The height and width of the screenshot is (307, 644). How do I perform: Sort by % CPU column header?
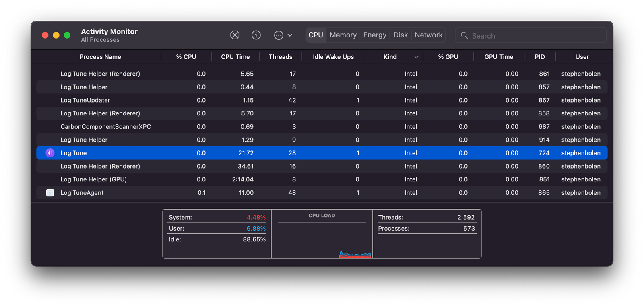(x=186, y=57)
